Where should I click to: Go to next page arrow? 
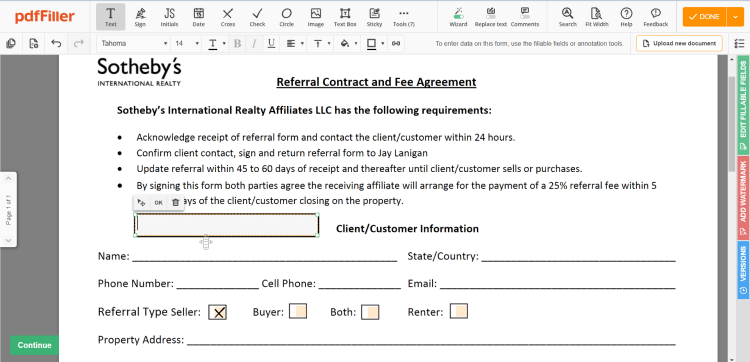8,240
